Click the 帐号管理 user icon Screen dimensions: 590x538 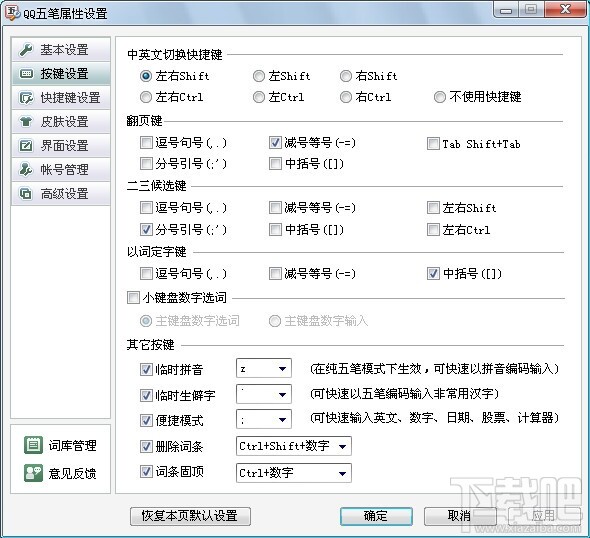coord(26,170)
